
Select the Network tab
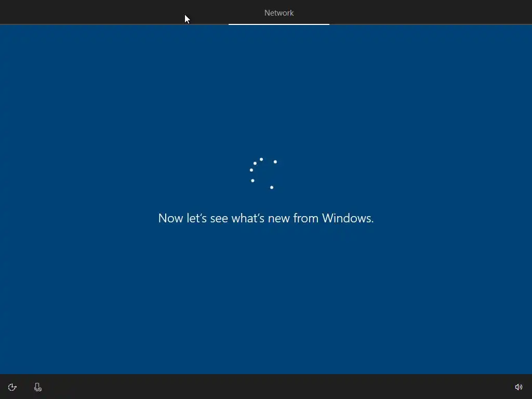tap(279, 13)
